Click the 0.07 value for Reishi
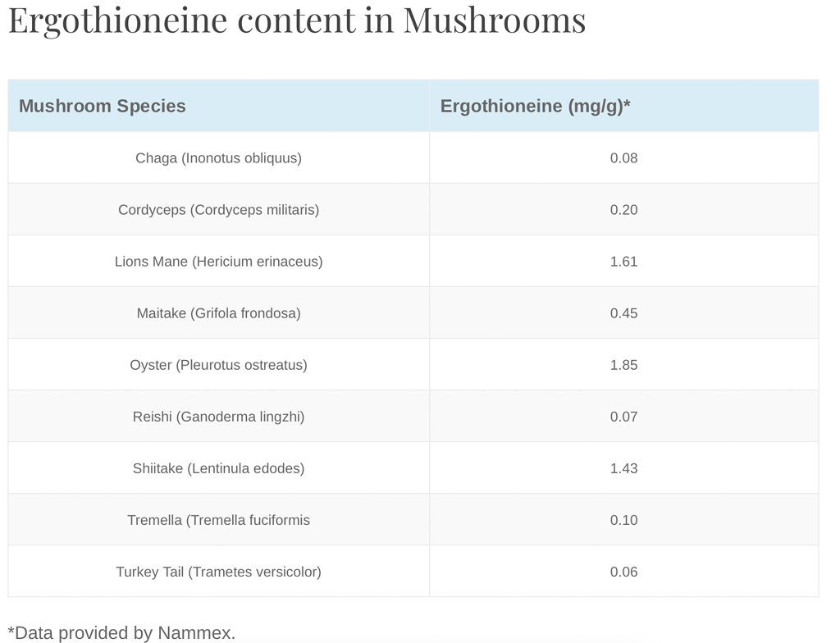Viewport: 840px width, 643px height. pos(624,417)
